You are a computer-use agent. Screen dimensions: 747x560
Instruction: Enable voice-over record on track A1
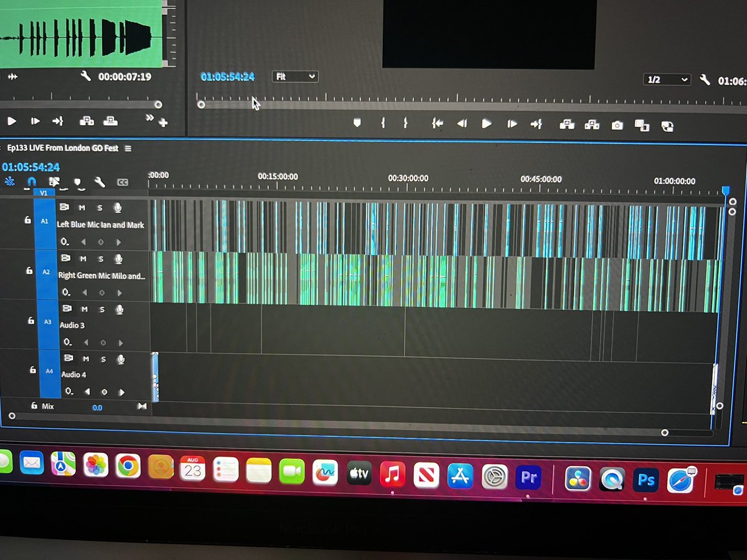point(118,207)
